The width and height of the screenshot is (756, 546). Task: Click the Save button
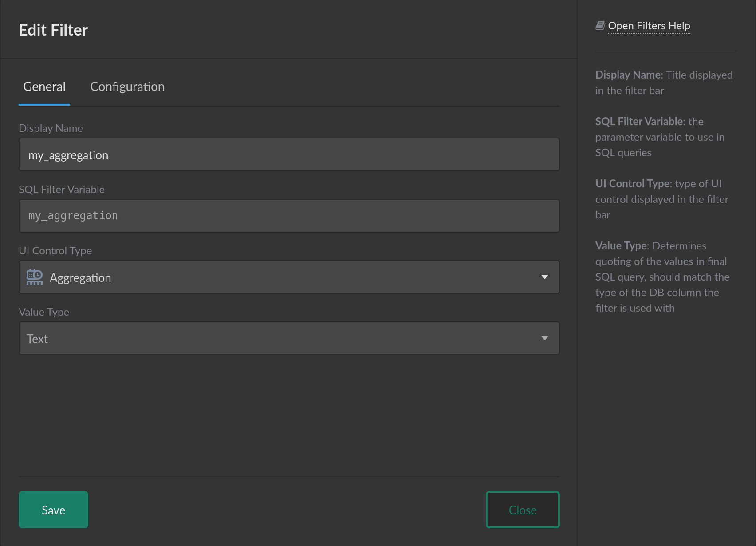click(x=53, y=510)
